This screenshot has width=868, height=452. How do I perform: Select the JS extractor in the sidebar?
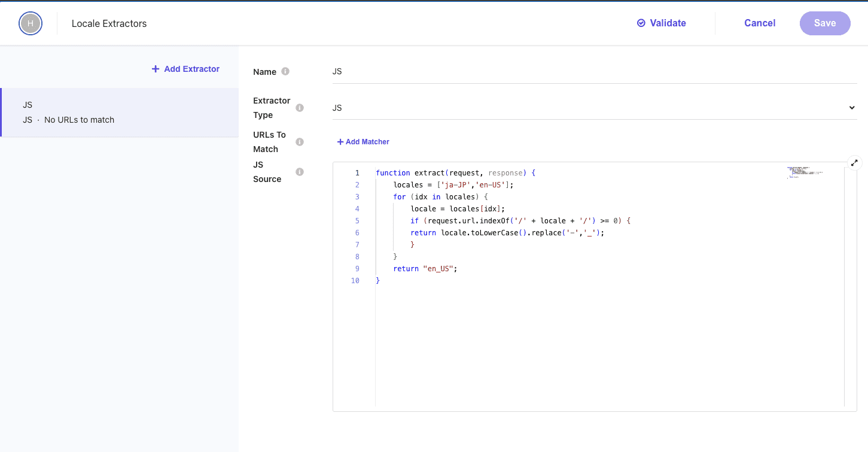tap(120, 113)
